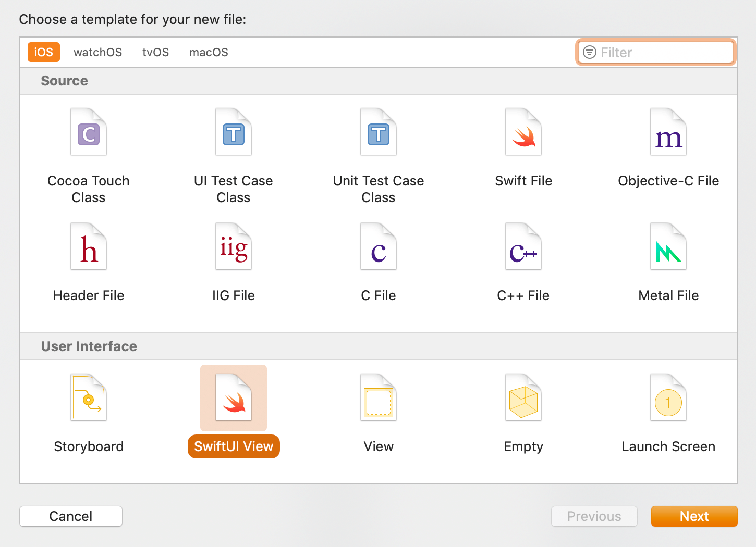The height and width of the screenshot is (547, 756).
Task: Select the C++ File template icon
Action: (523, 247)
